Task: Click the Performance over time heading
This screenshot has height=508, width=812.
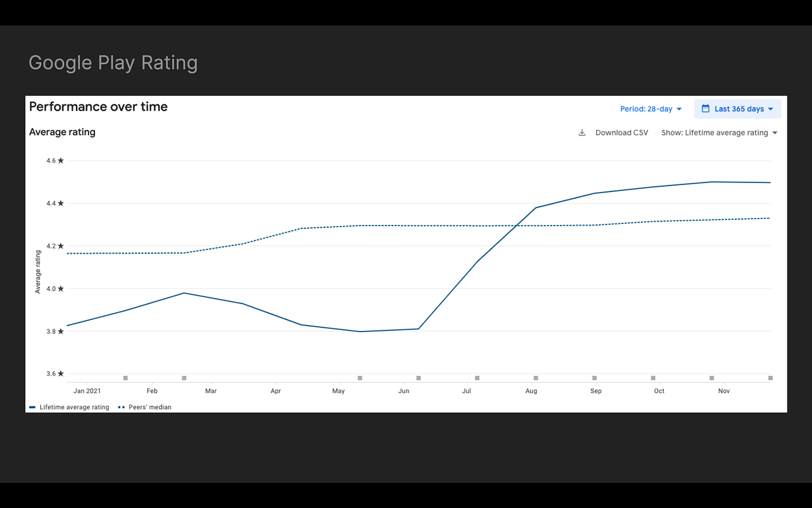Action: [98, 107]
